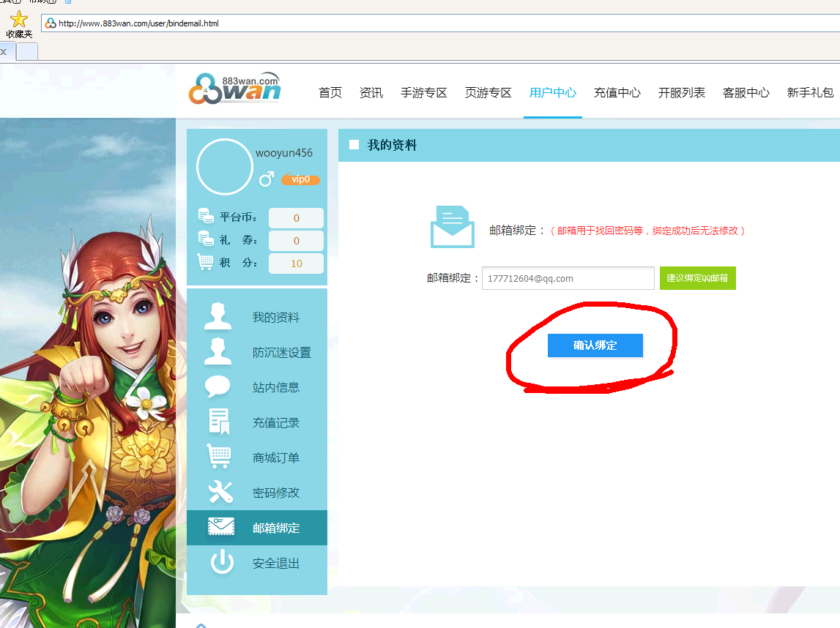840x628 pixels.
Task: Click the 建议绑定QQ邮箱 green button
Action: pos(697,278)
